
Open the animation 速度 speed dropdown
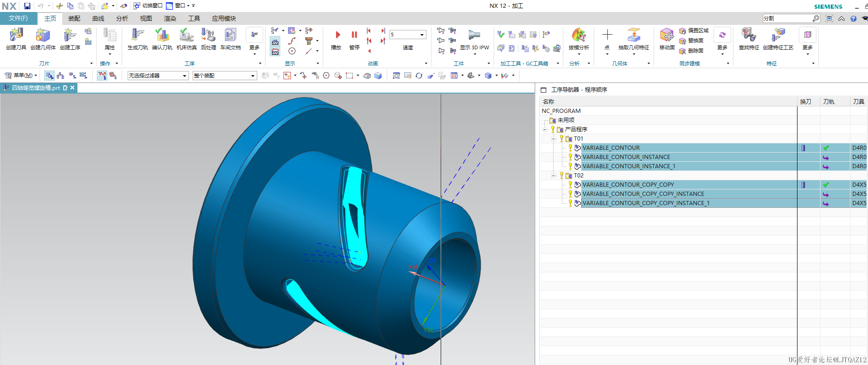407,35
